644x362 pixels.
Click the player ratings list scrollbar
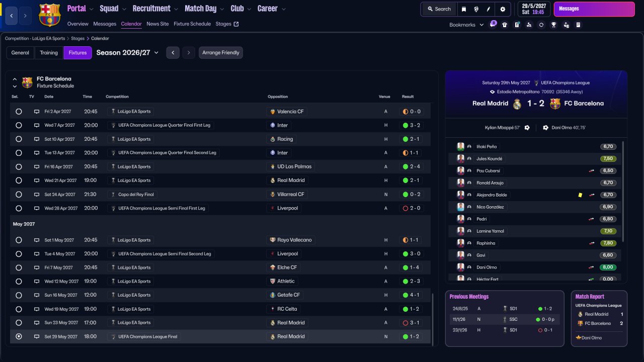click(x=623, y=192)
